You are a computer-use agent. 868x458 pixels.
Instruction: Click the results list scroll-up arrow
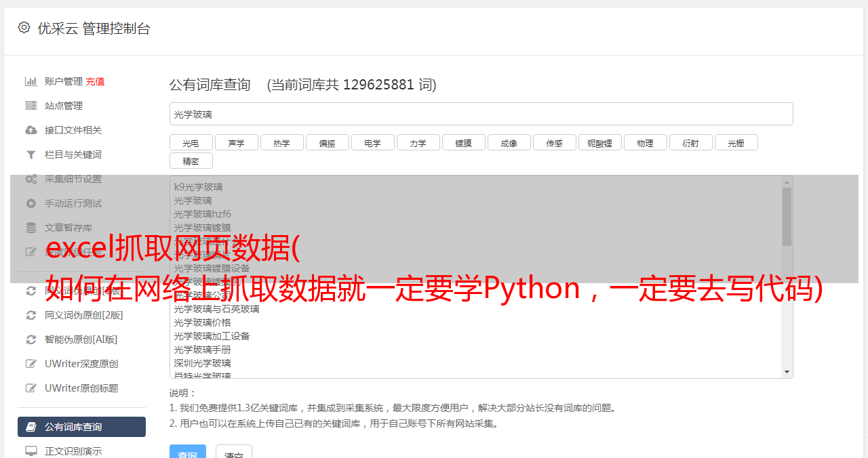click(x=787, y=182)
